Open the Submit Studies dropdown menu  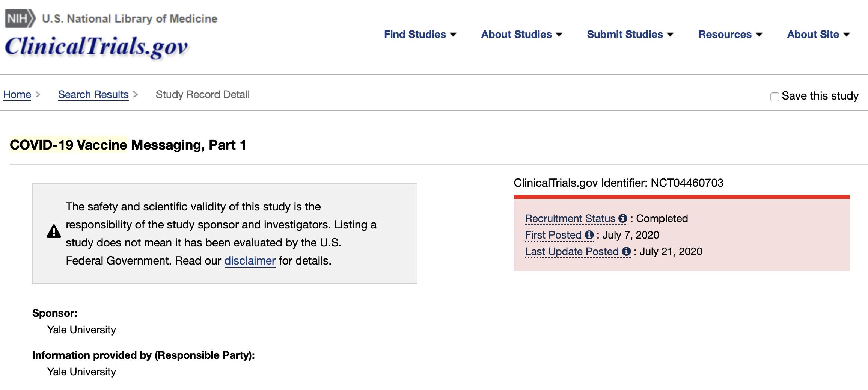(x=630, y=35)
